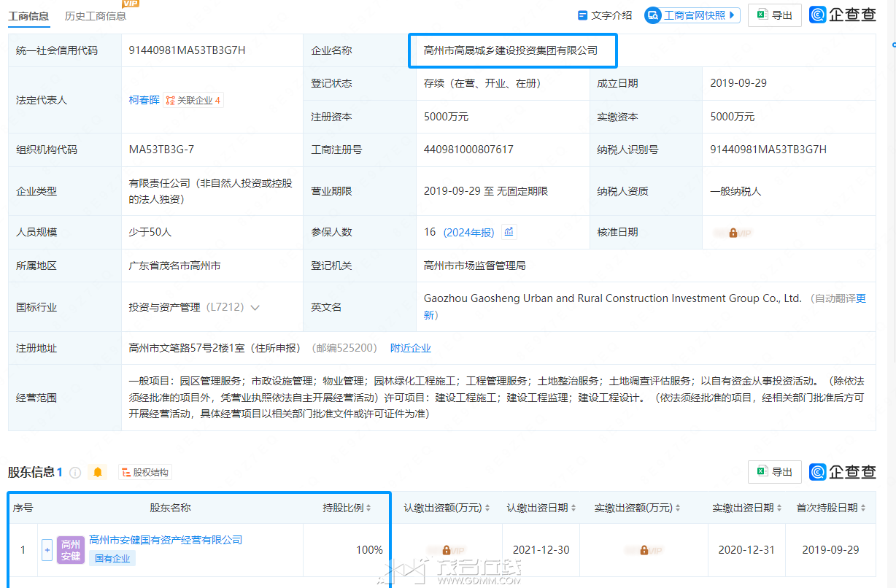Open 工商官网快照 snapshot

coord(692,15)
